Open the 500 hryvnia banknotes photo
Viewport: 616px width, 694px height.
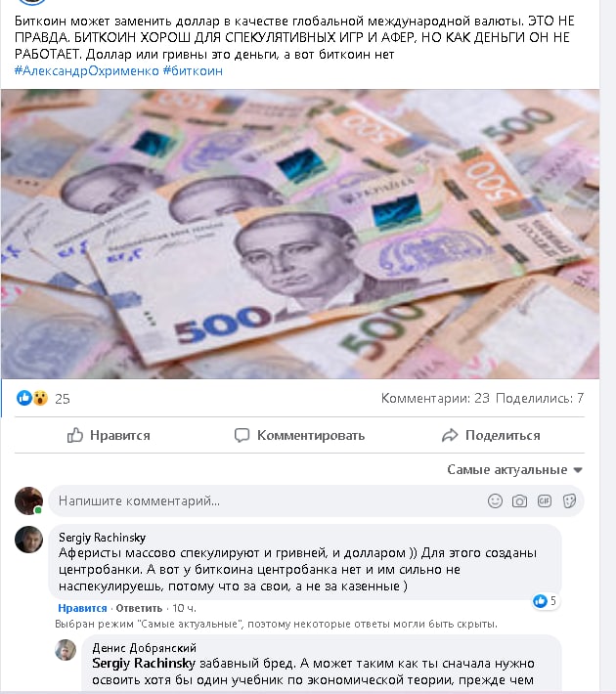click(300, 235)
